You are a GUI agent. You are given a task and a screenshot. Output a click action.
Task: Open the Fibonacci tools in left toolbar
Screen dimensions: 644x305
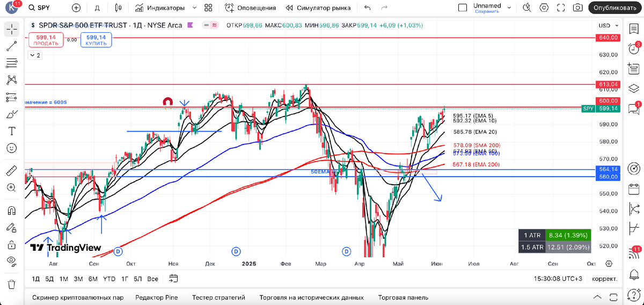click(x=11, y=63)
